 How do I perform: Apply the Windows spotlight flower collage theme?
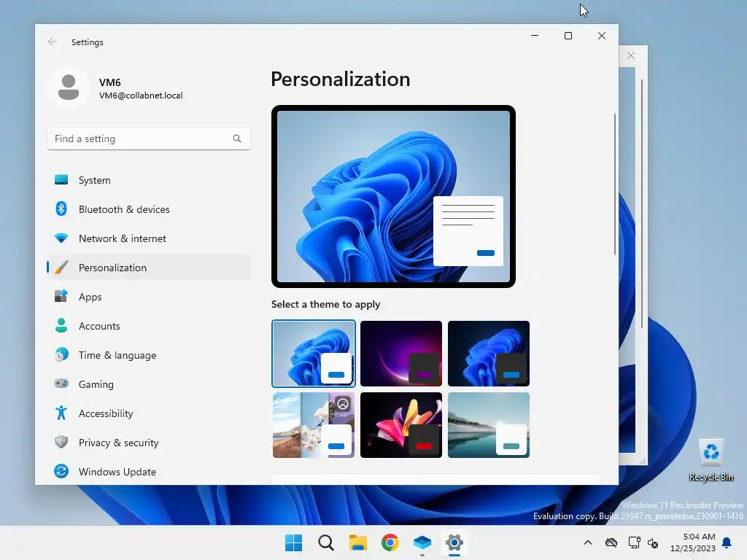coord(314,425)
